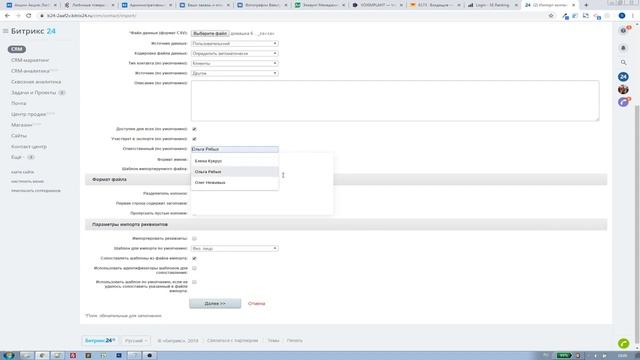
Task: Click the search magnifier icon in right panel
Action: (623, 62)
